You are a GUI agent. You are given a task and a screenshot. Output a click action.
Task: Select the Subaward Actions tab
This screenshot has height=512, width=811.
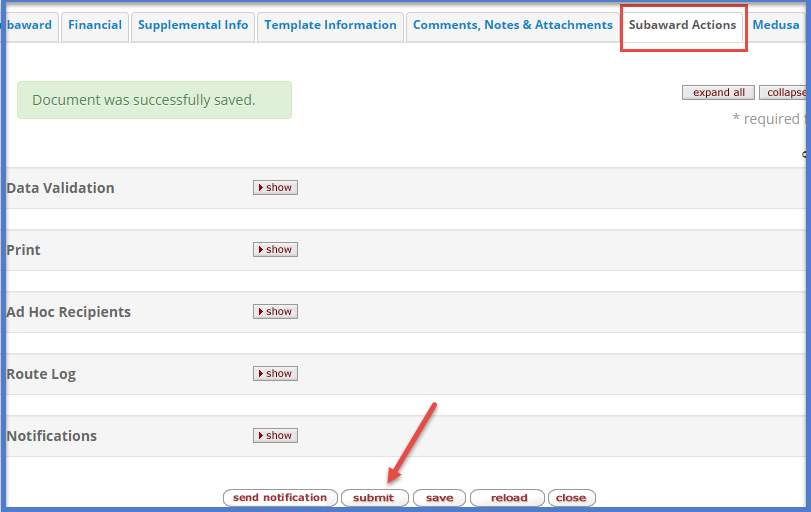coord(682,26)
